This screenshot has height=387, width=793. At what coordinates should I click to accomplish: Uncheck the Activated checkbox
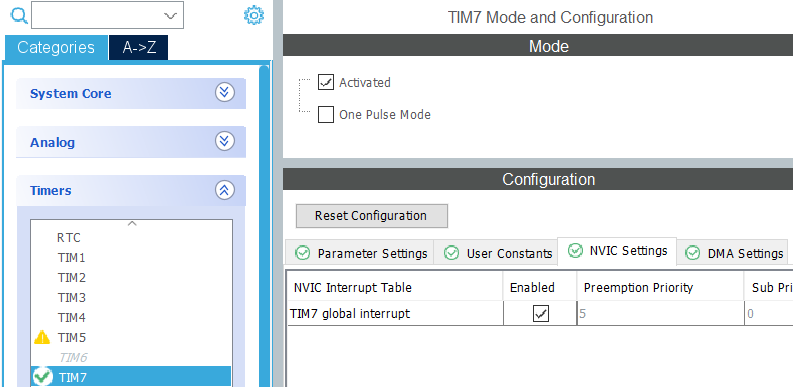tap(326, 82)
